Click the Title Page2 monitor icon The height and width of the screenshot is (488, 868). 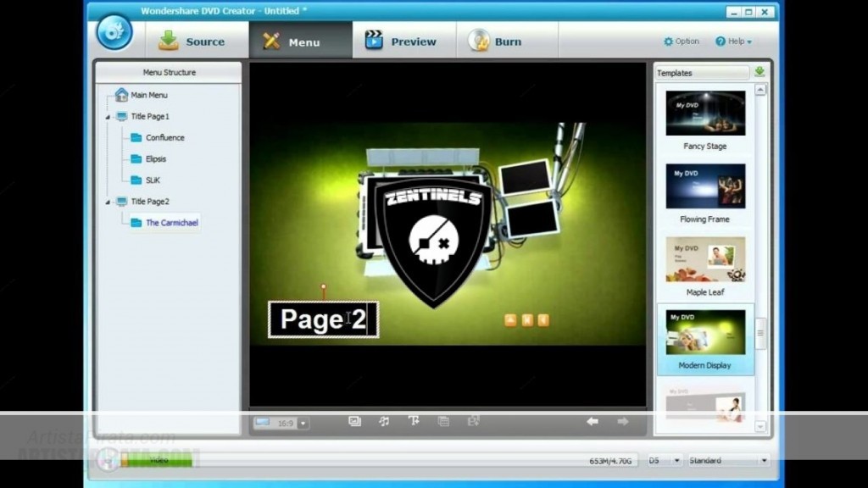(x=122, y=202)
